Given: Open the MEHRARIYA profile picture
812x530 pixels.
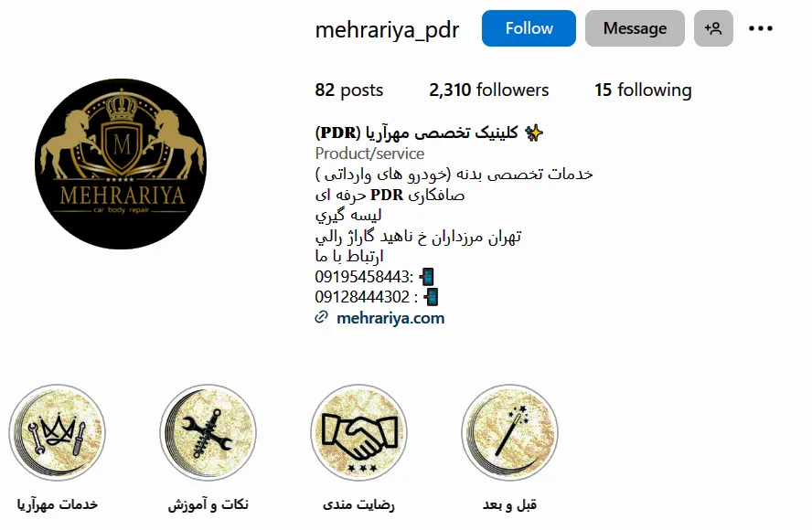Looking at the screenshot, I should coord(121,164).
